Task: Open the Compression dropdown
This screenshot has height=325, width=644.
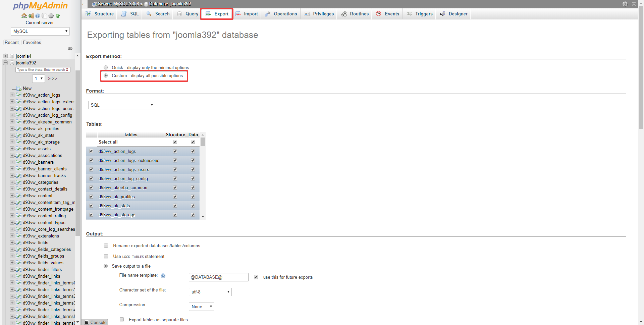Action: click(x=201, y=307)
